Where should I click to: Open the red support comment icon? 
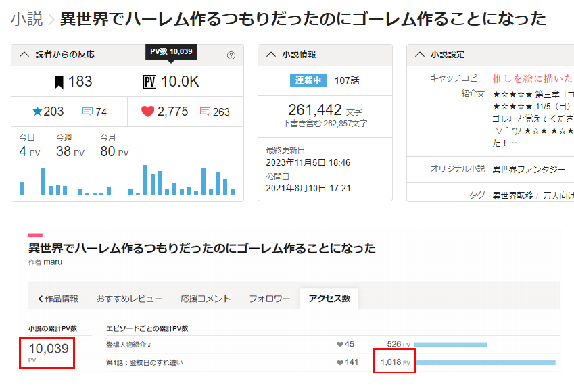point(205,112)
